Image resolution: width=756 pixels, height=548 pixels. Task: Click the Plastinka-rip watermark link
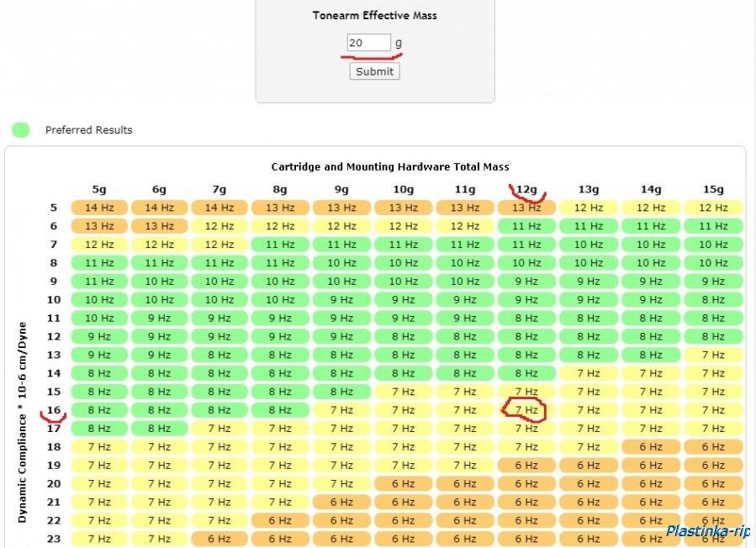pos(707,531)
